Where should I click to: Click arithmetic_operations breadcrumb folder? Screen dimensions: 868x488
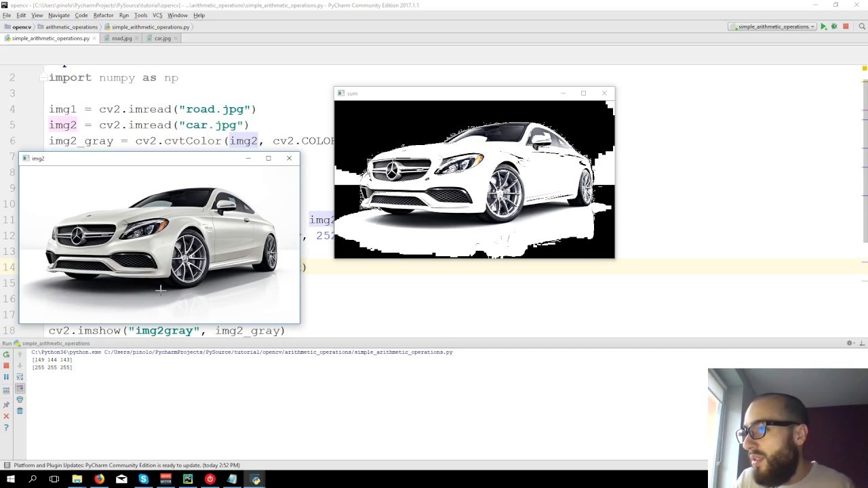coord(68,27)
